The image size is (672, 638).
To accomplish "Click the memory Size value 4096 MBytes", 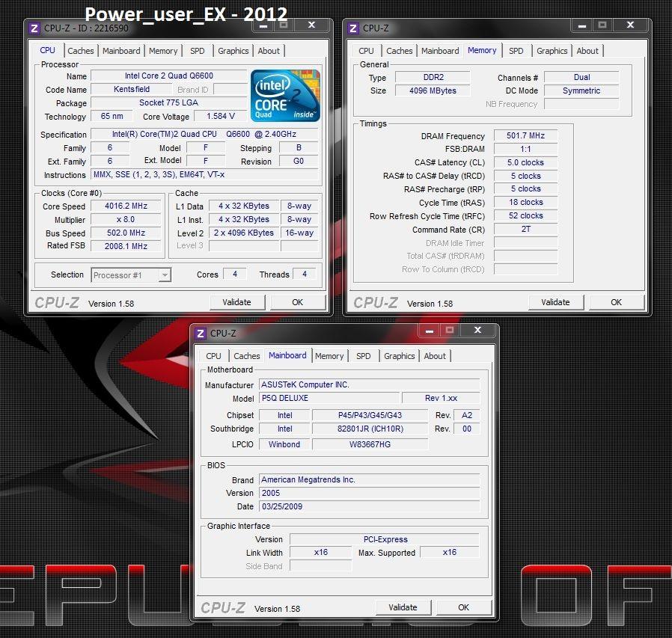I will (x=433, y=91).
